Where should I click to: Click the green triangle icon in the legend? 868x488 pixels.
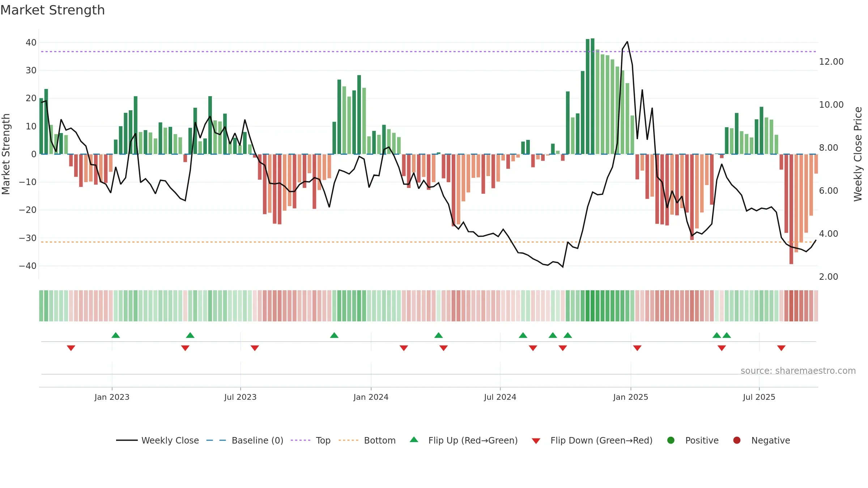click(x=414, y=440)
